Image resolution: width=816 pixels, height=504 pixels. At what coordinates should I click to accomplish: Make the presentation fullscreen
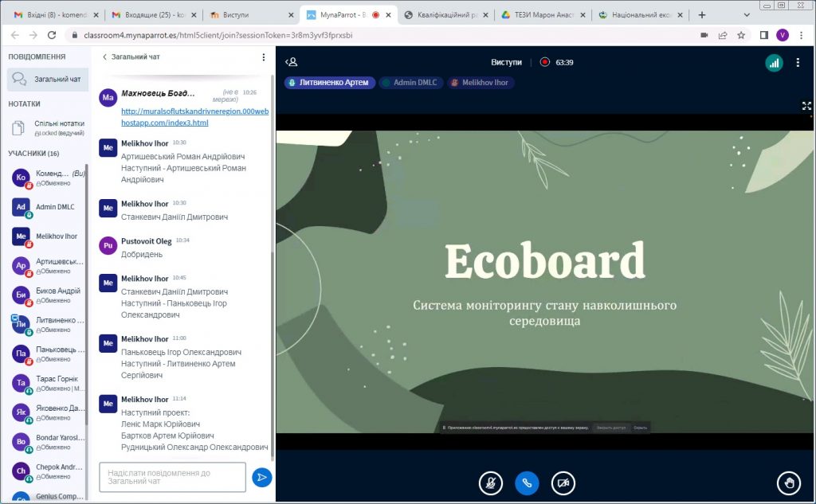(806, 106)
